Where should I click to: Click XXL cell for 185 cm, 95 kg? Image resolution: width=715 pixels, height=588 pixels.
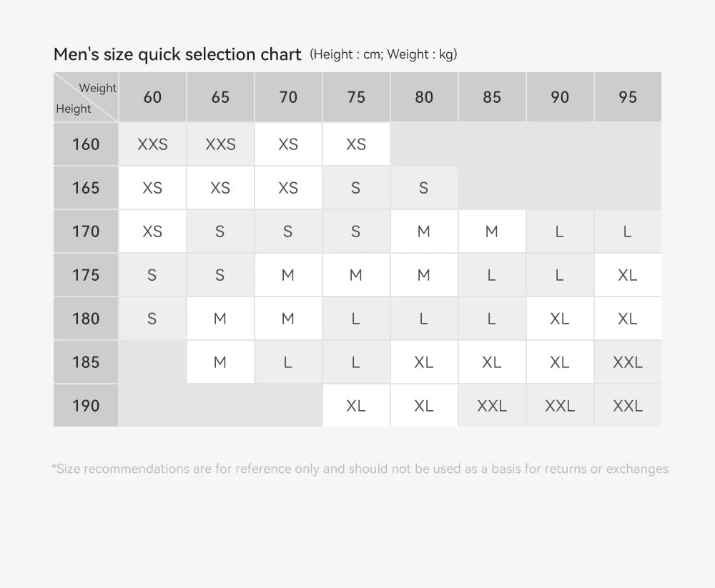[x=628, y=362]
